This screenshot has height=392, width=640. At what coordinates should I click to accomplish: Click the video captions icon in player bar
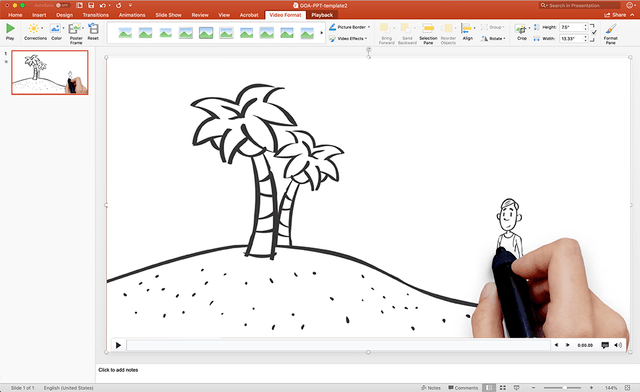[605, 345]
